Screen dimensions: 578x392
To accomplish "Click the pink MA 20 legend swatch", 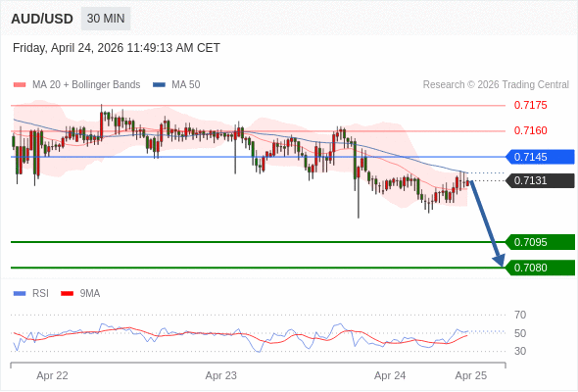I will [20, 85].
